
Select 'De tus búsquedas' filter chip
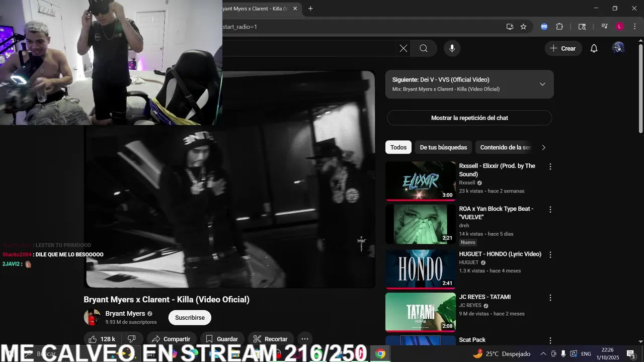pyautogui.click(x=443, y=147)
